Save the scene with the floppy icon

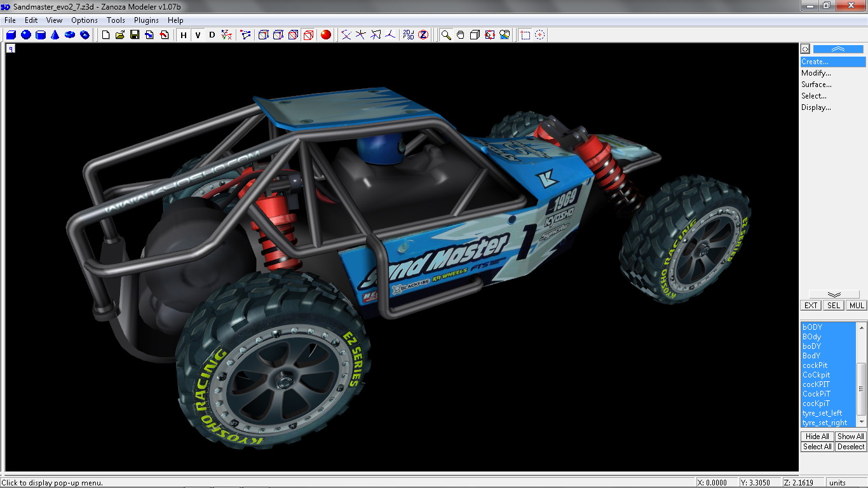(135, 35)
